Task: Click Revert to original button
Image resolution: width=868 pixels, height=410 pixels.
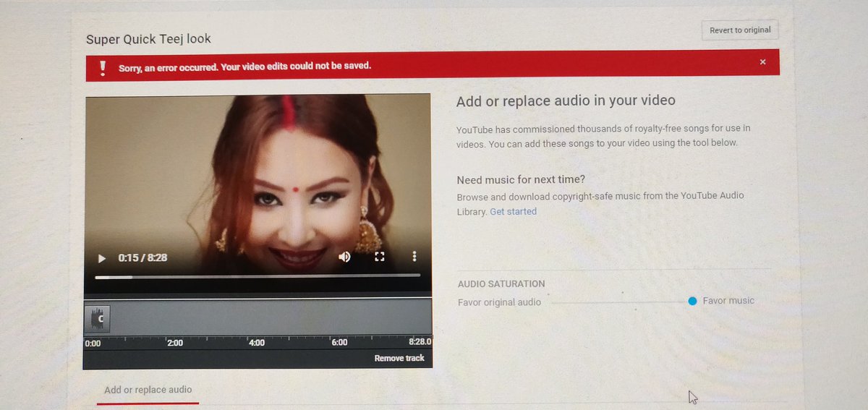Action: pos(740,30)
